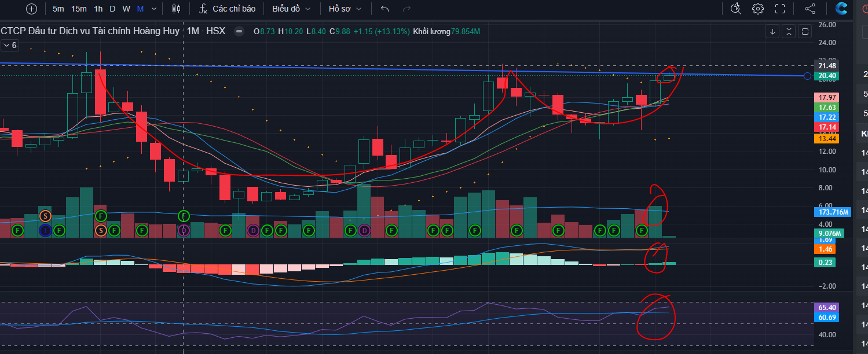Switch to the 5m timeframe

click(x=58, y=9)
